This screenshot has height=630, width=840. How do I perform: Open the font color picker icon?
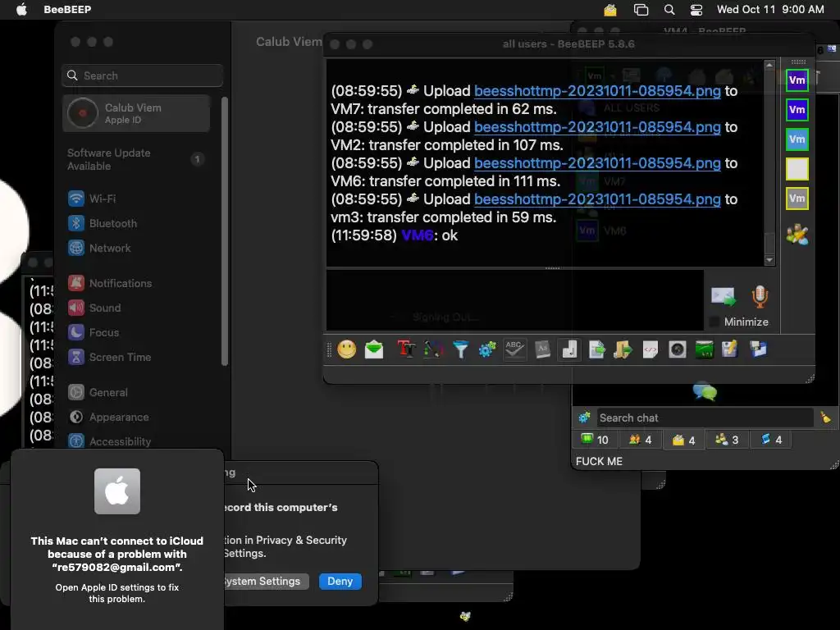point(433,349)
